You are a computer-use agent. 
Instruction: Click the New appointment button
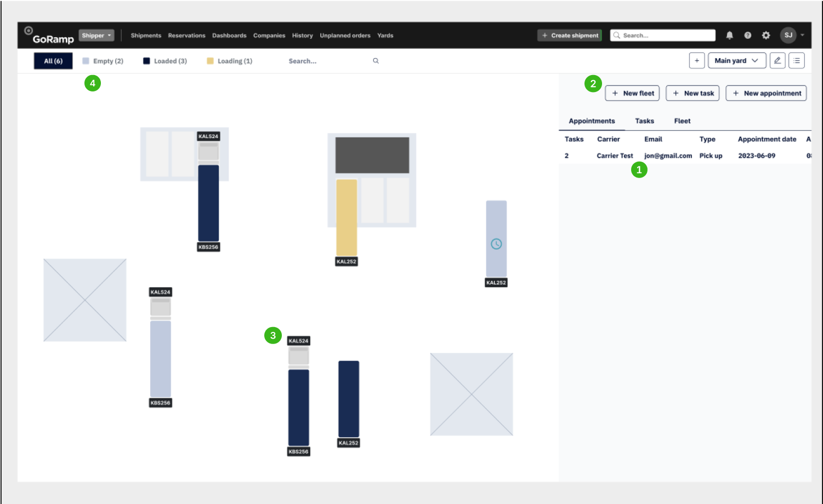click(766, 94)
